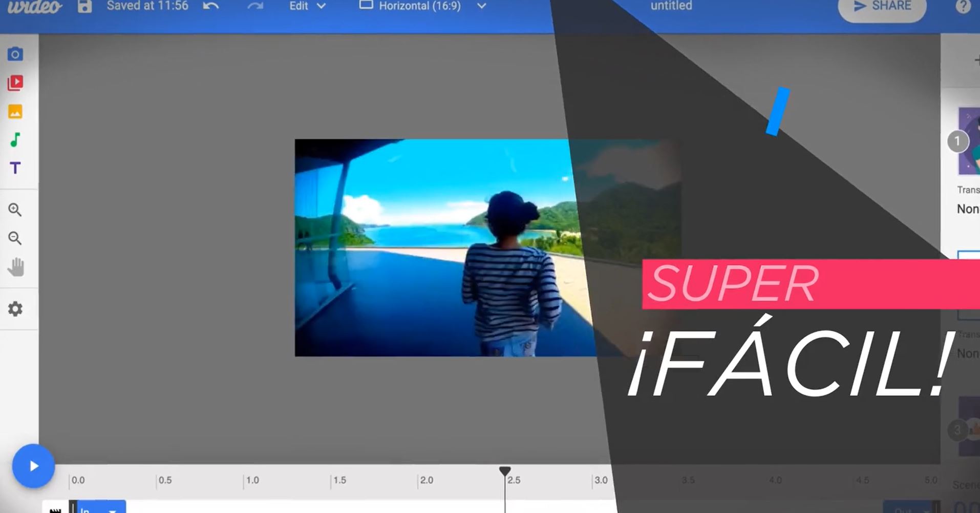Click the untitled project name

click(x=671, y=6)
